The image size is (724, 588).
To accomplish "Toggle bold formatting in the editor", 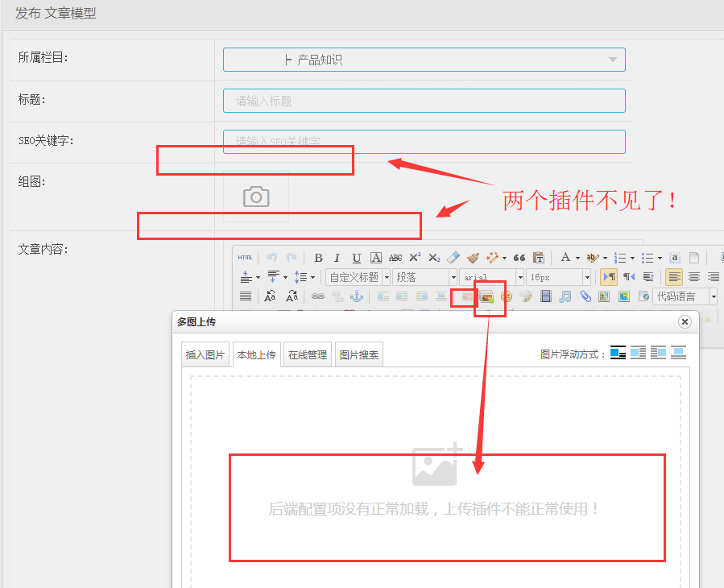I will pos(318,258).
